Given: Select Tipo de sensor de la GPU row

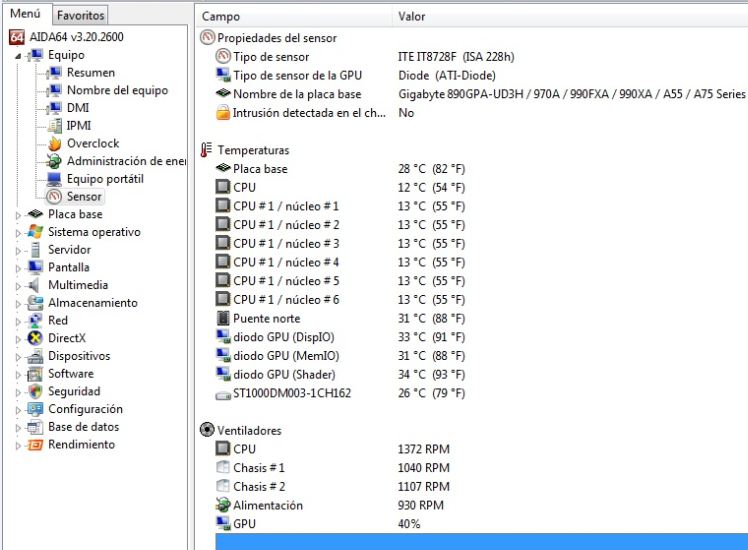Looking at the screenshot, I should coord(482,75).
